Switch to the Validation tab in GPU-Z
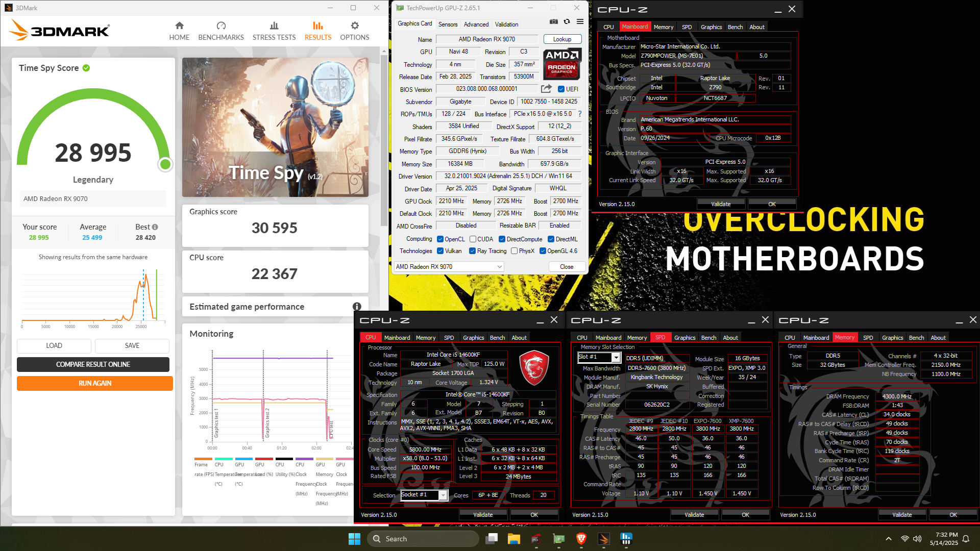The image size is (980, 551). (506, 24)
